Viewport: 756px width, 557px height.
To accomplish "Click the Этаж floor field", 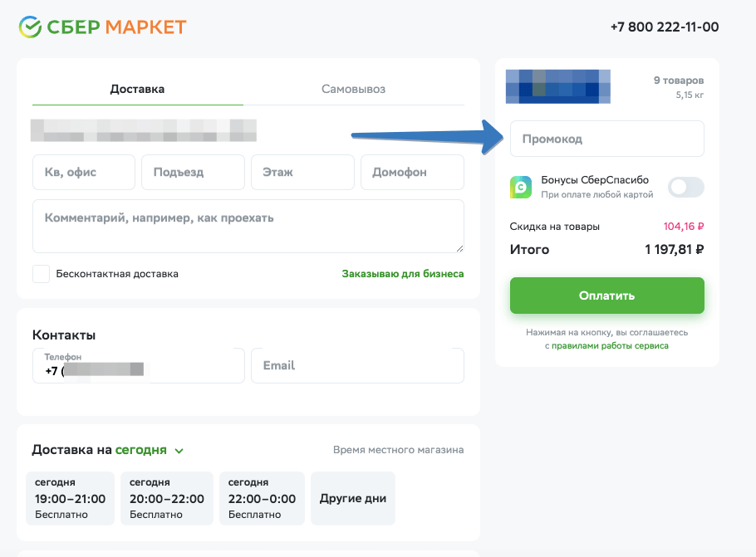I will pyautogui.click(x=302, y=173).
